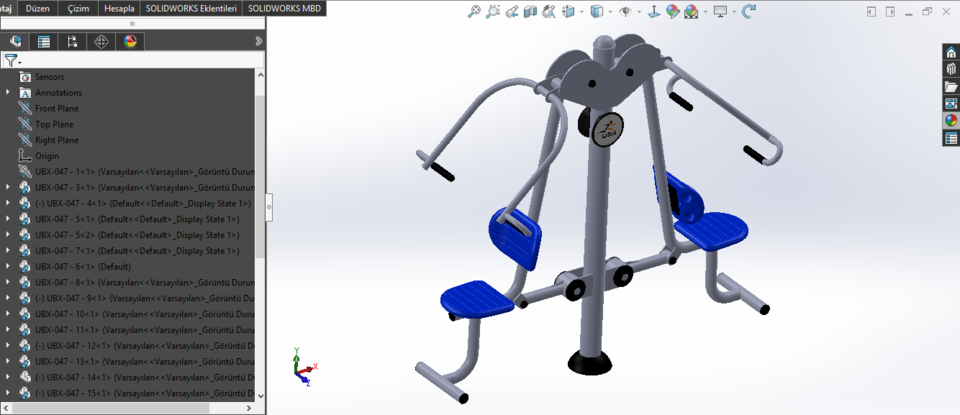Viewport: 960px width, 415px height.
Task: Expand the Annotations node
Action: tap(8, 92)
